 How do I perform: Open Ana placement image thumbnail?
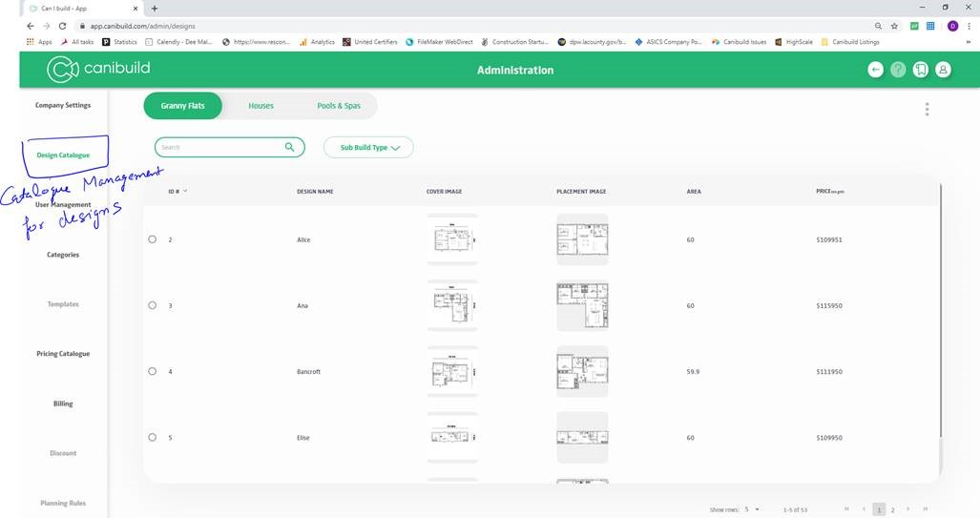pyautogui.click(x=582, y=305)
